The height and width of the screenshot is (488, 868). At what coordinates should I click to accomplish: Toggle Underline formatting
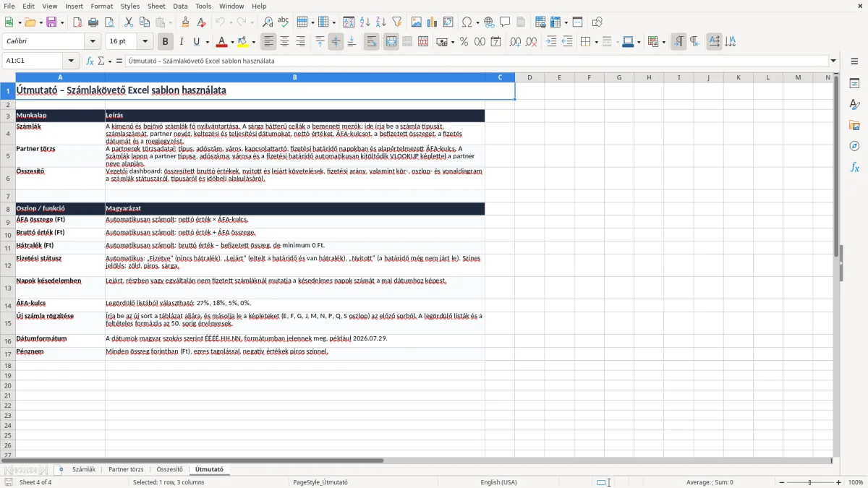click(x=196, y=42)
